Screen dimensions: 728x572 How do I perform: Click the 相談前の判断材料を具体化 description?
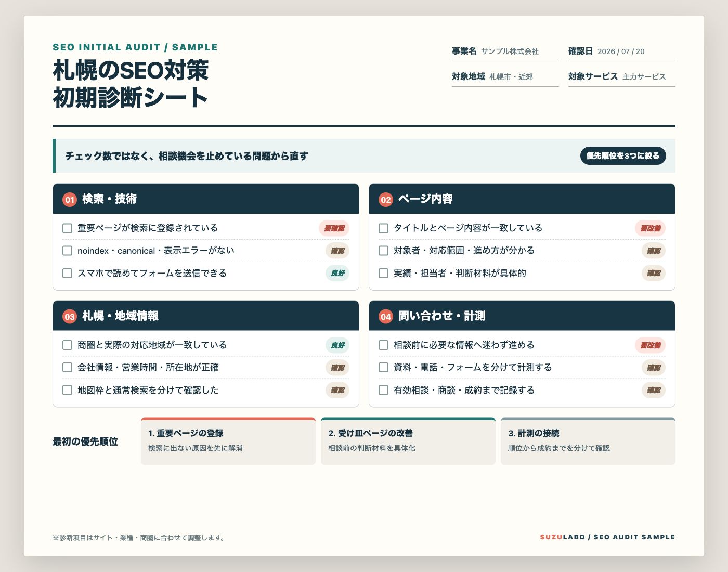[x=372, y=448]
